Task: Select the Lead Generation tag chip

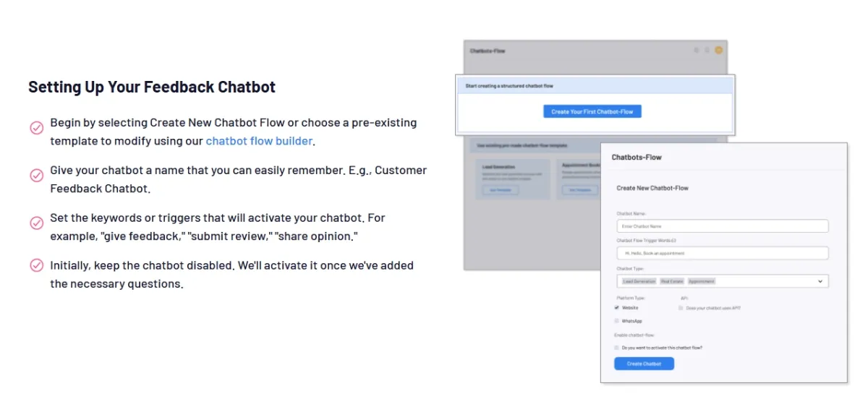Action: (x=639, y=281)
